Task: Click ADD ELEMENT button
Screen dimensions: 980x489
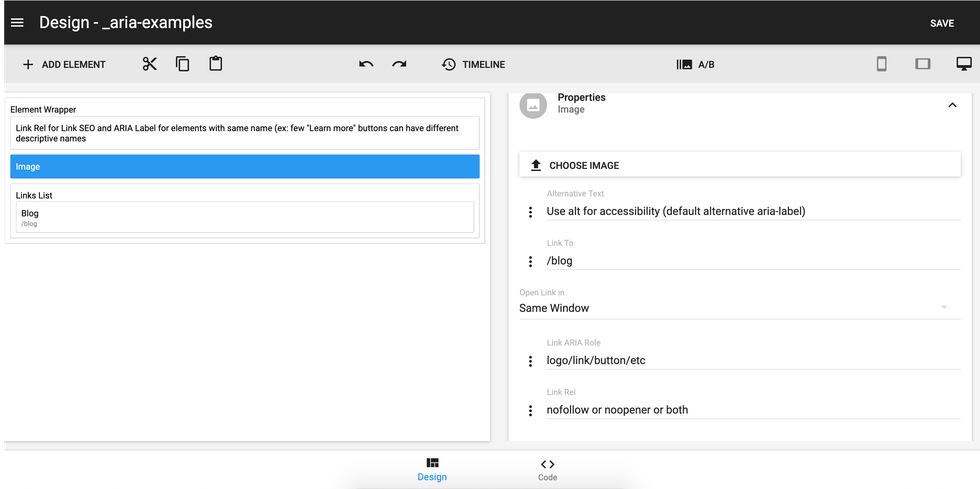Action: coord(64,64)
